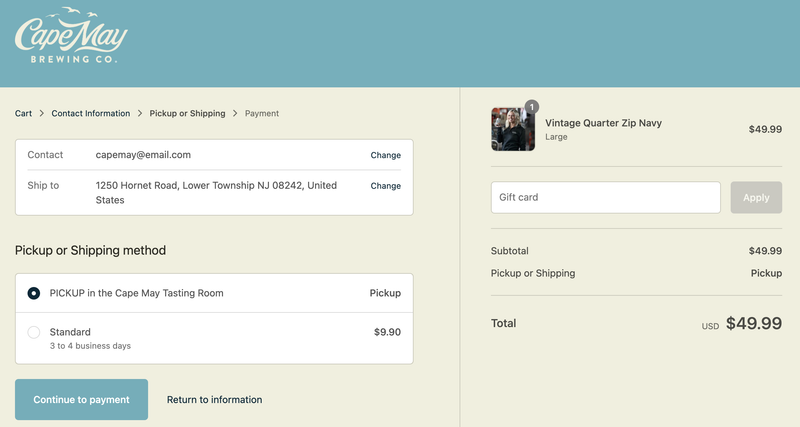This screenshot has height=427, width=800.
Task: Open the Contact Information breadcrumb step
Action: tap(91, 113)
